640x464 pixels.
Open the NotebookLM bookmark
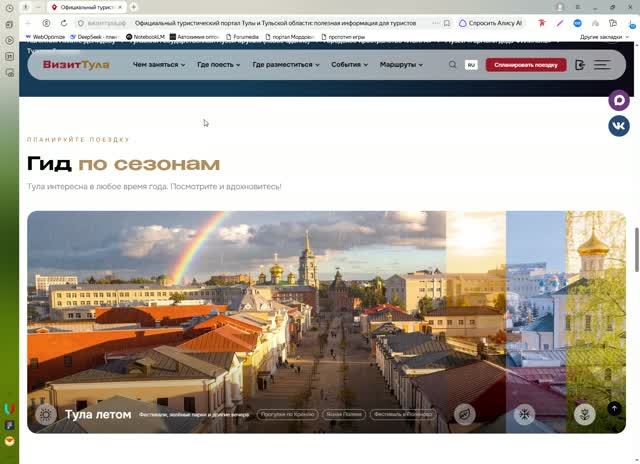(145, 37)
